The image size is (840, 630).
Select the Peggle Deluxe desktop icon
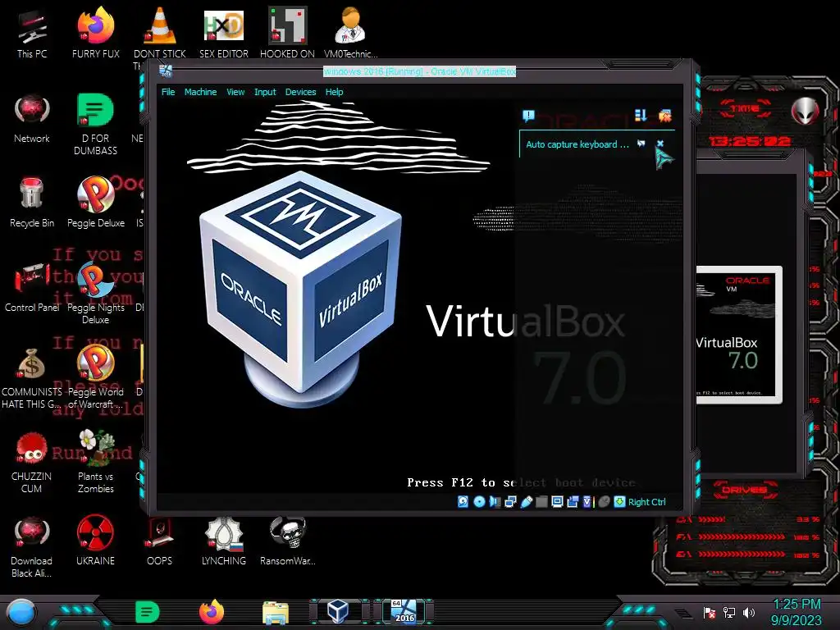(95, 203)
